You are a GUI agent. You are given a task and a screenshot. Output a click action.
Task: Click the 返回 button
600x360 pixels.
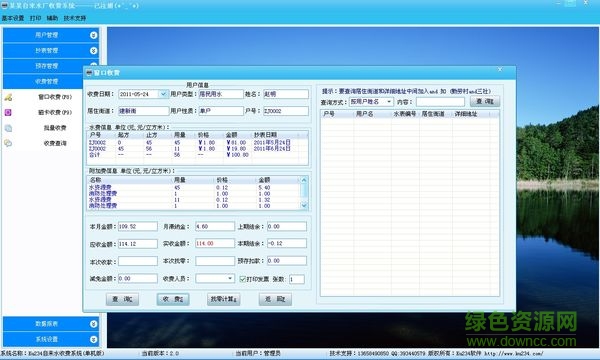[275, 299]
